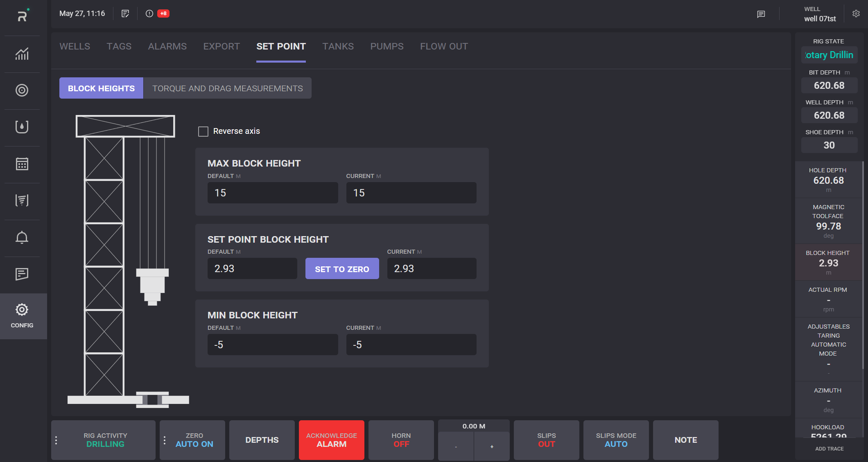Open the calendar sidebar icon

point(22,164)
